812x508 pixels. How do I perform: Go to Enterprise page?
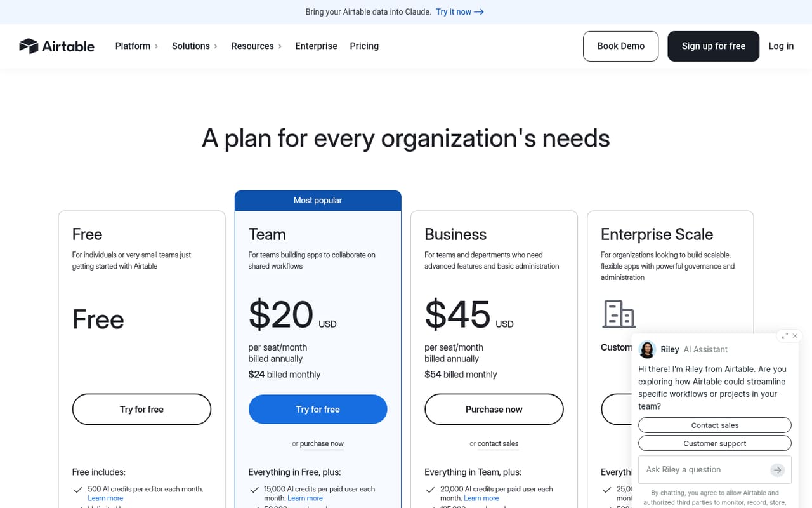[316, 46]
